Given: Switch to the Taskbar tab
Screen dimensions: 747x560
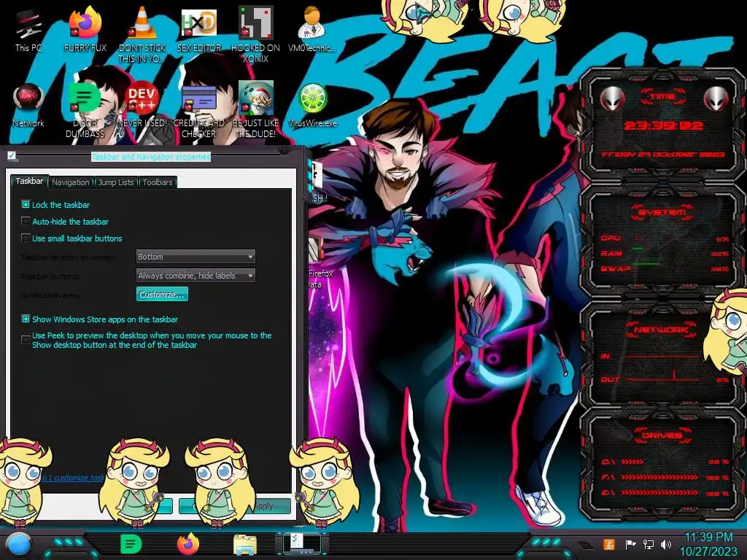Looking at the screenshot, I should [x=29, y=182].
